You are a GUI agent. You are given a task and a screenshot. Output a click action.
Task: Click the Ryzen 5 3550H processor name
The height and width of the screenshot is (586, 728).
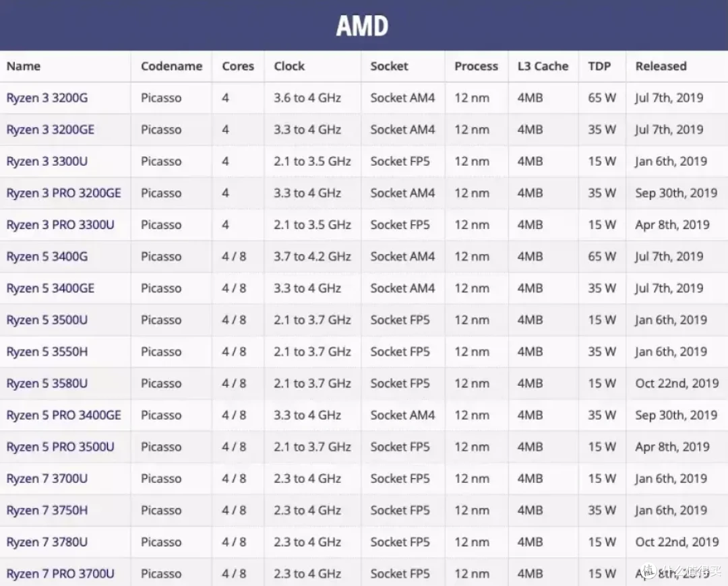[x=47, y=352]
